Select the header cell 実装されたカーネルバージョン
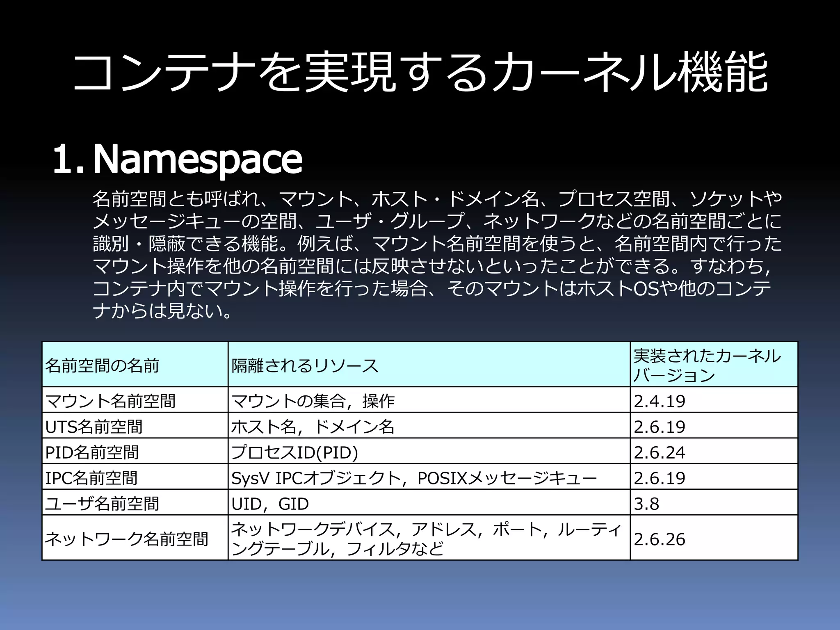Image resolution: width=840 pixels, height=630 pixels. pyautogui.click(x=707, y=365)
